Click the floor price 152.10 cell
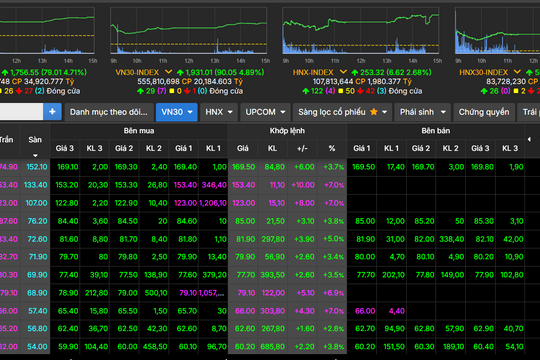 [35, 167]
